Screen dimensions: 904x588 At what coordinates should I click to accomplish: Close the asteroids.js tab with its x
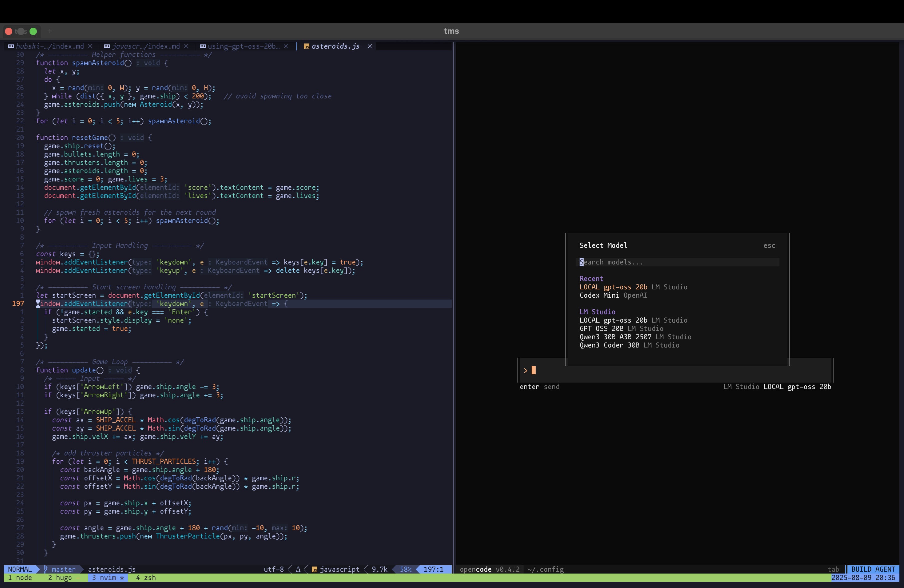pos(370,46)
